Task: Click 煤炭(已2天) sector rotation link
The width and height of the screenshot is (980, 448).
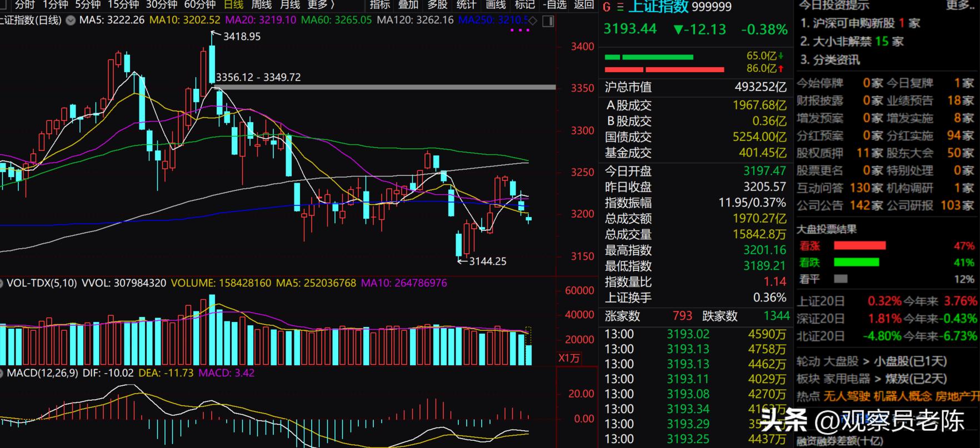Action: tap(916, 379)
